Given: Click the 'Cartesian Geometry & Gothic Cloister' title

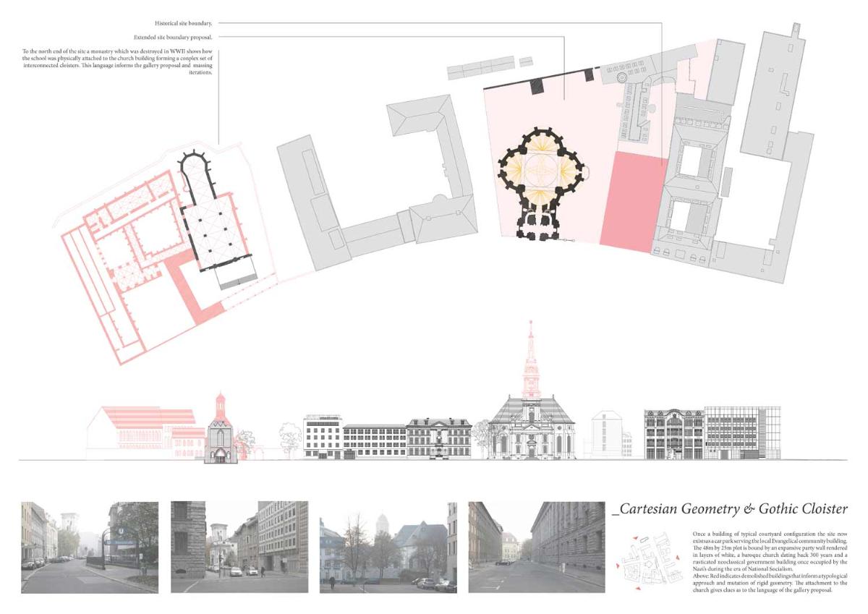Looking at the screenshot, I should [x=729, y=510].
